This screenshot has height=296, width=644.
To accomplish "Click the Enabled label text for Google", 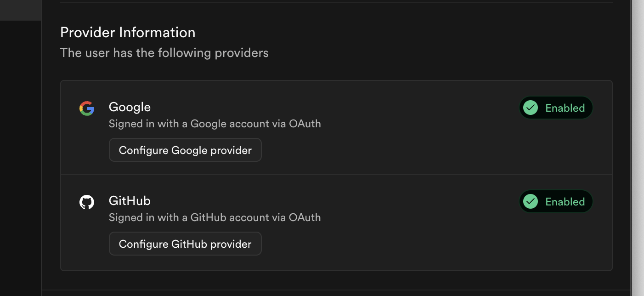I will tap(565, 108).
